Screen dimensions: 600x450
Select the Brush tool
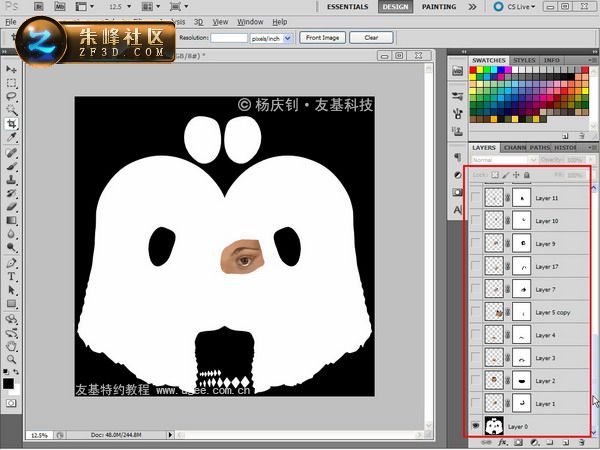coord(11,166)
